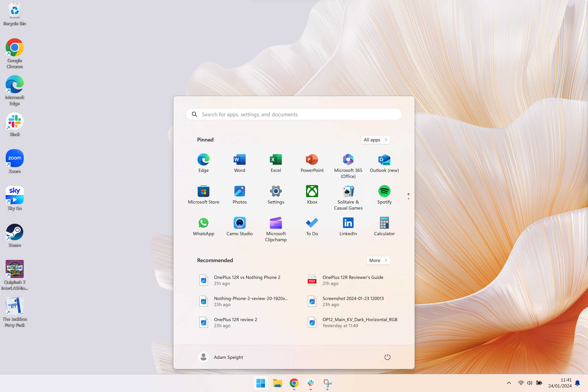The height and width of the screenshot is (392, 588).
Task: Open Solitaire & Casual Games
Action: tap(348, 198)
